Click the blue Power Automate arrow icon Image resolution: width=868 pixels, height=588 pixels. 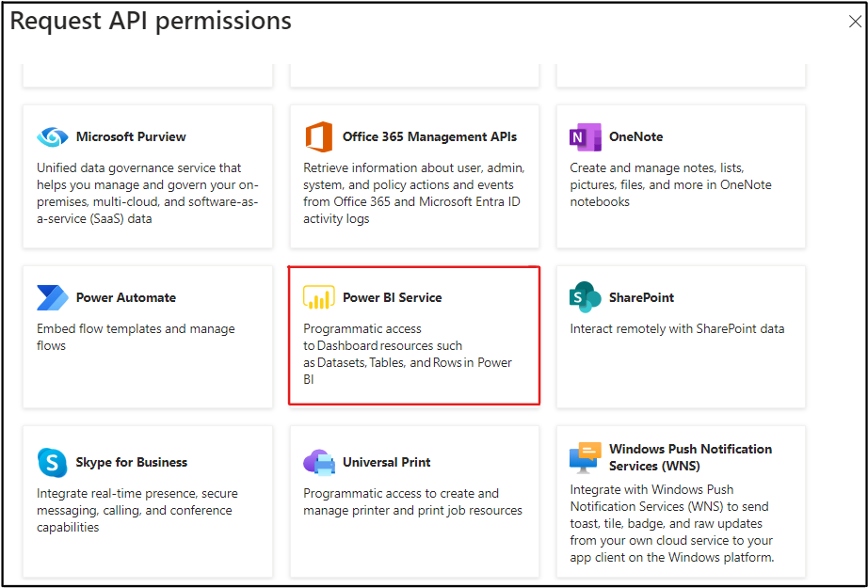pos(52,297)
